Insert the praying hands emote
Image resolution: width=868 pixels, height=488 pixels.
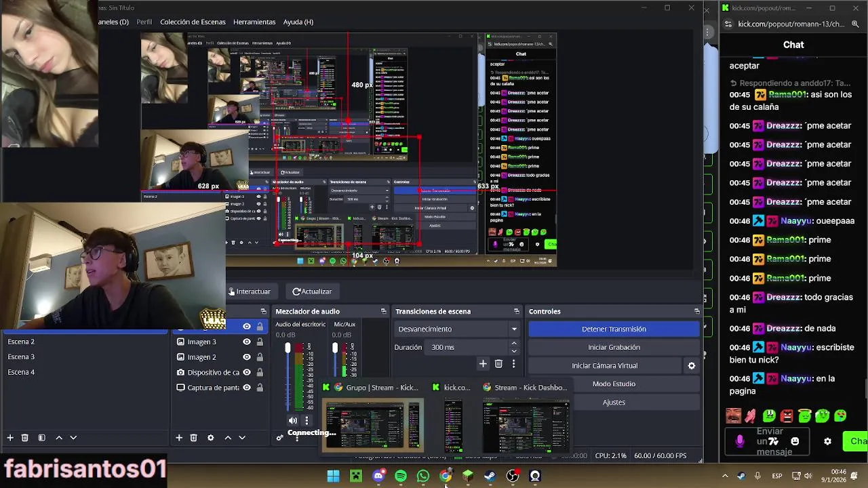coord(751,415)
